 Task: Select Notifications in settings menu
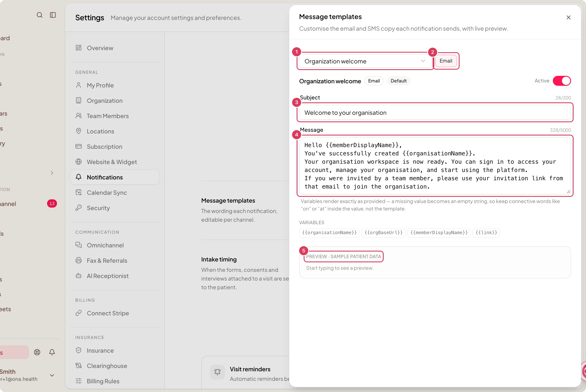[115, 177]
